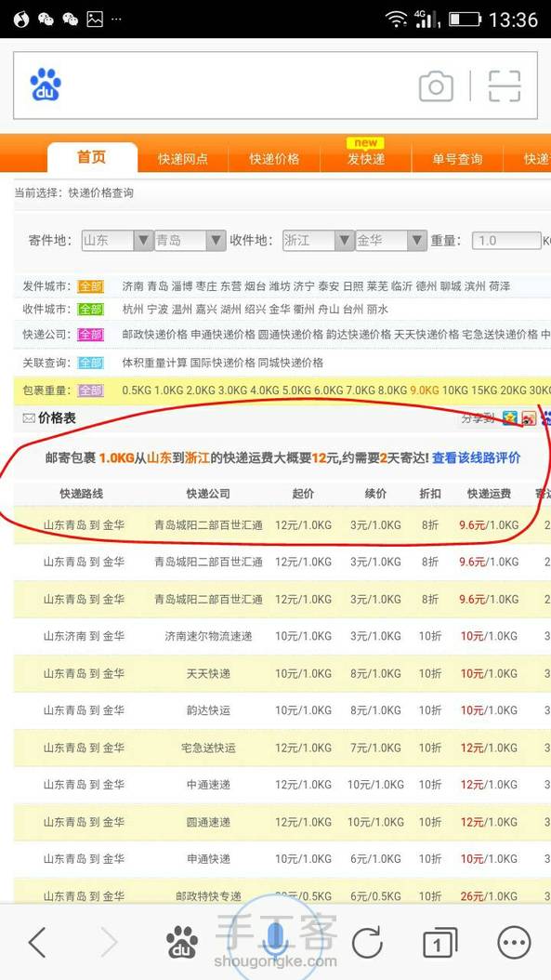Click 折扣 column header
551x980 pixels.
click(x=430, y=494)
